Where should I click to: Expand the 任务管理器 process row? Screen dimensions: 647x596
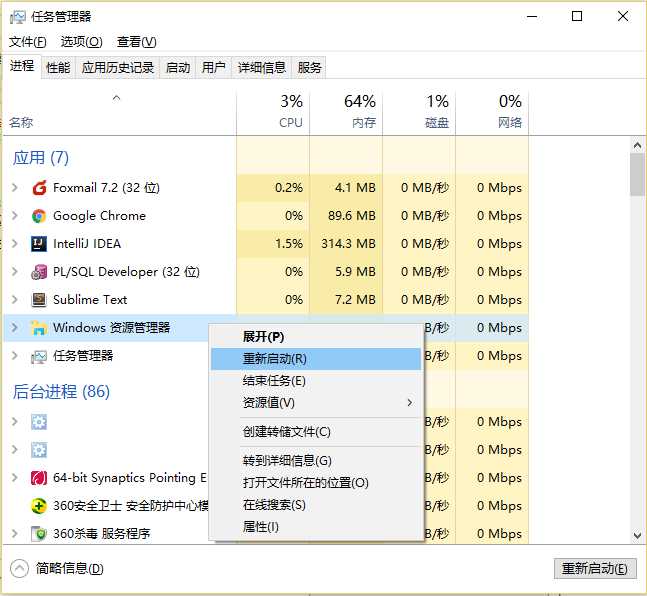15,356
